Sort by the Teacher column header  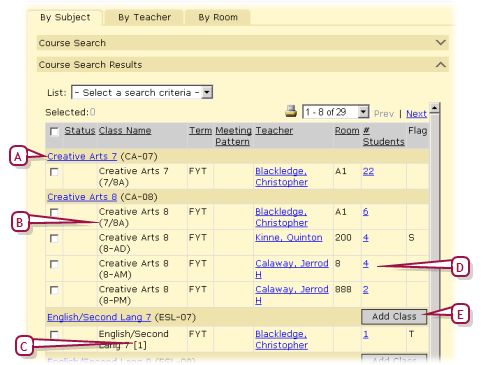[274, 130]
